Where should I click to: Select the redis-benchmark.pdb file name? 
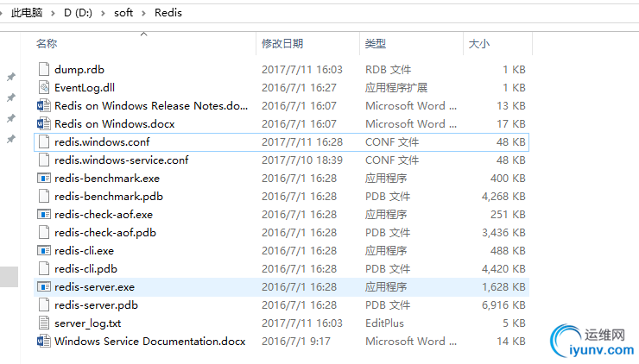pyautogui.click(x=109, y=197)
